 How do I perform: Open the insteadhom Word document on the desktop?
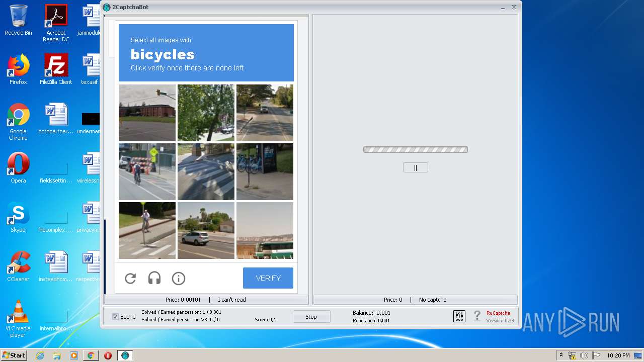coord(56,267)
